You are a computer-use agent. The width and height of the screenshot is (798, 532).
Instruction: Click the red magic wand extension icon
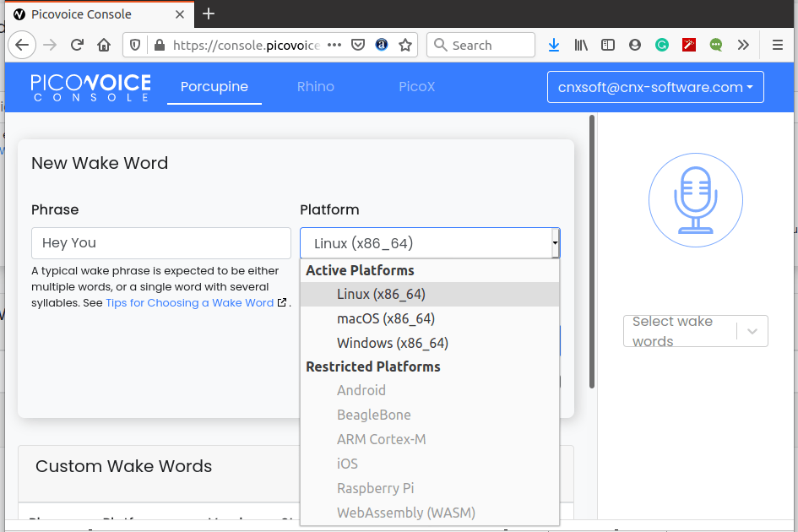point(689,46)
